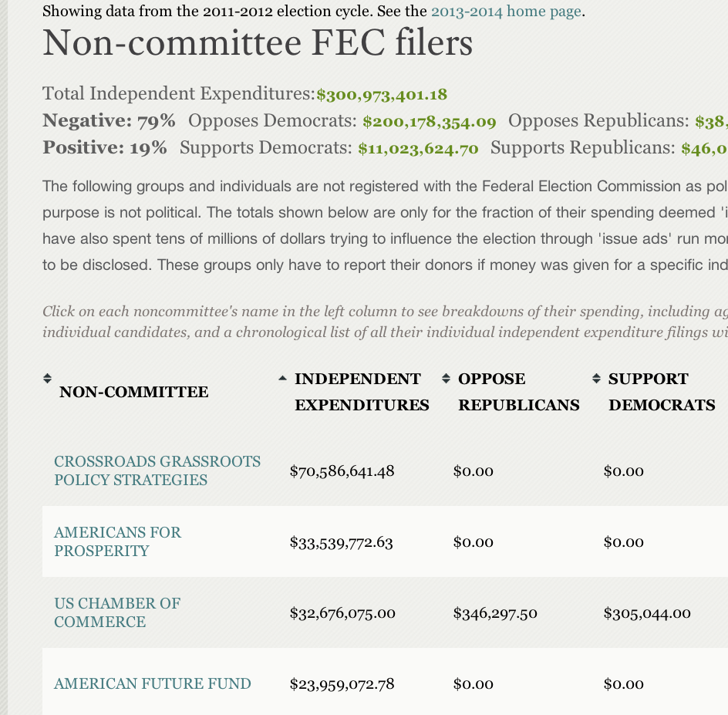Viewport: 728px width, 715px height.
Task: Click US Chamber support Democrats value $305,044.00
Action: coord(647,614)
